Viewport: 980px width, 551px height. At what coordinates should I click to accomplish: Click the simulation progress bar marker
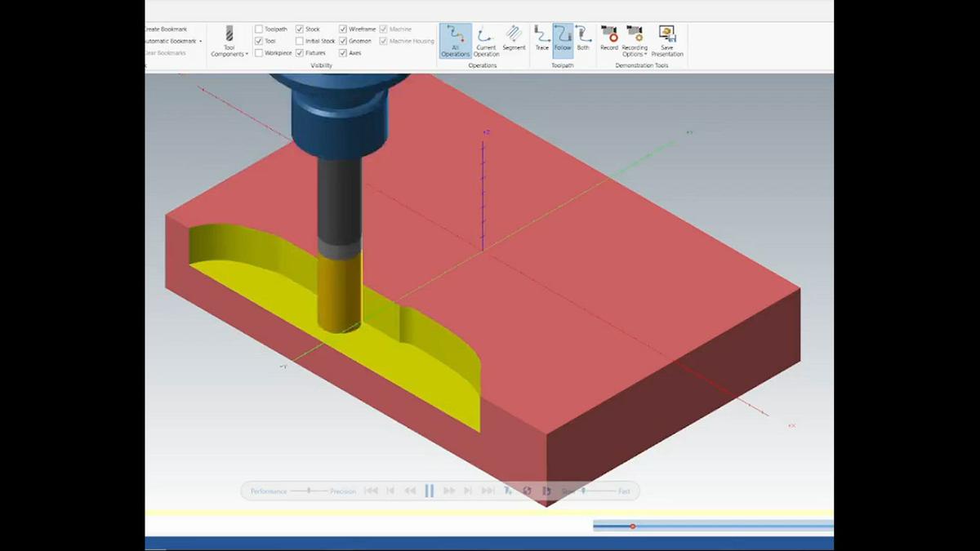tap(632, 527)
